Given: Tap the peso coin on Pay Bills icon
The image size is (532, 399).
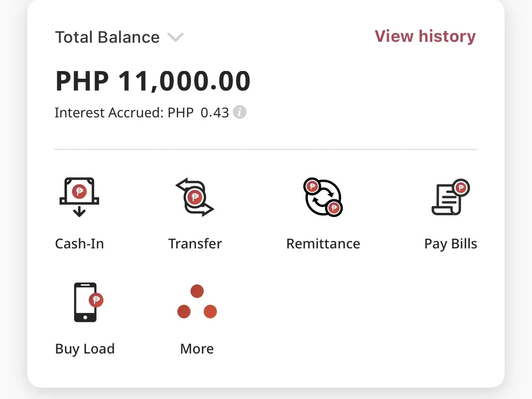Looking at the screenshot, I should pyautogui.click(x=461, y=187).
